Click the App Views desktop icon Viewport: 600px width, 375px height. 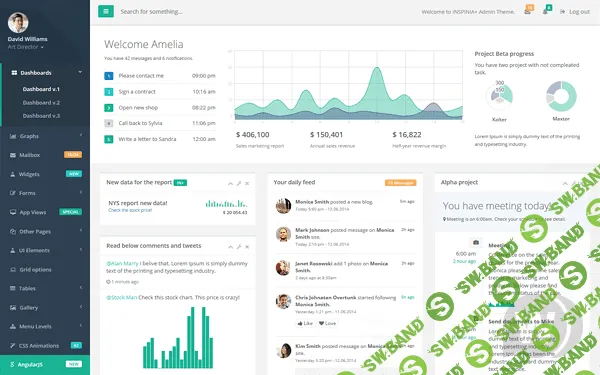pos(13,212)
